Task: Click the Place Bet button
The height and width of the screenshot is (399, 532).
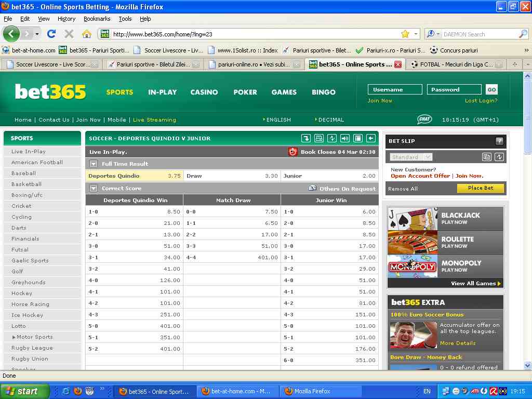Action: pos(481,188)
